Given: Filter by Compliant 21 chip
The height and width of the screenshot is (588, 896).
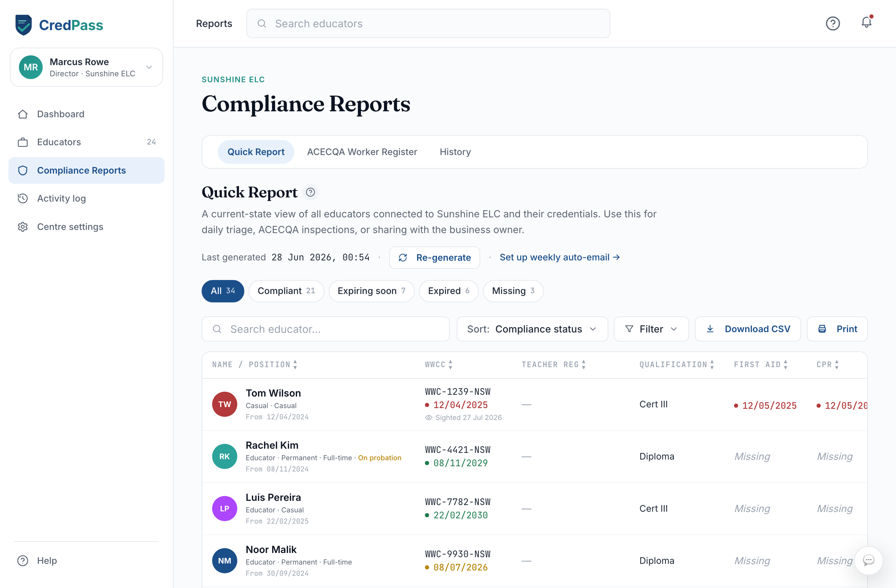Looking at the screenshot, I should pos(286,291).
